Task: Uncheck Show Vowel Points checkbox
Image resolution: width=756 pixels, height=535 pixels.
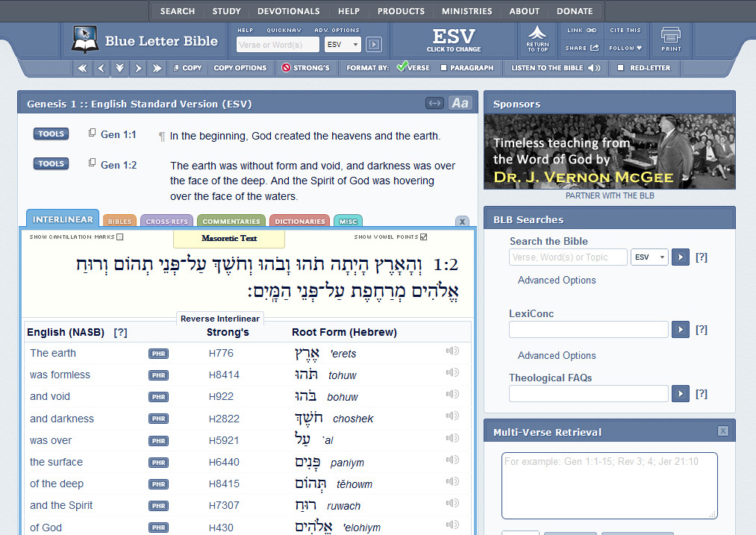Action: (424, 237)
